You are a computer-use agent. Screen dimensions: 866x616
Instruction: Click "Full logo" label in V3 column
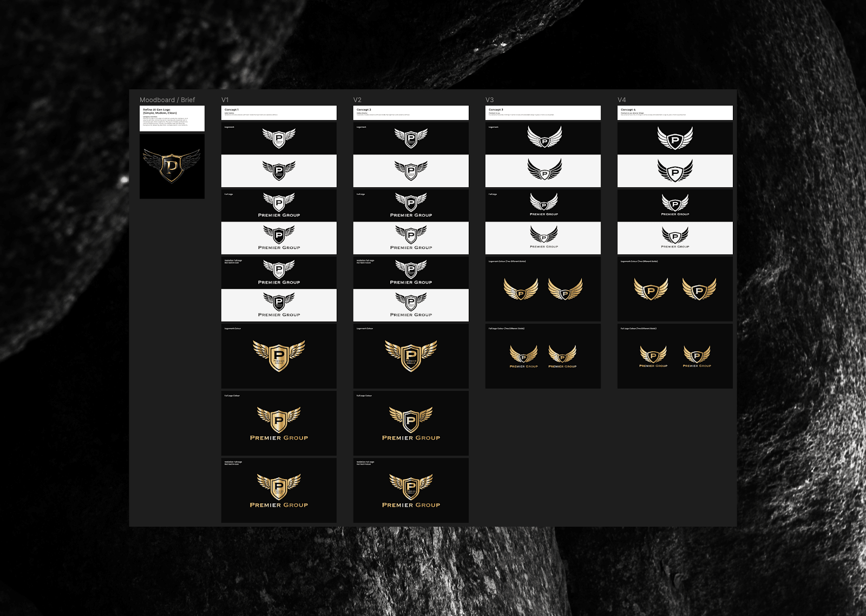pos(493,194)
